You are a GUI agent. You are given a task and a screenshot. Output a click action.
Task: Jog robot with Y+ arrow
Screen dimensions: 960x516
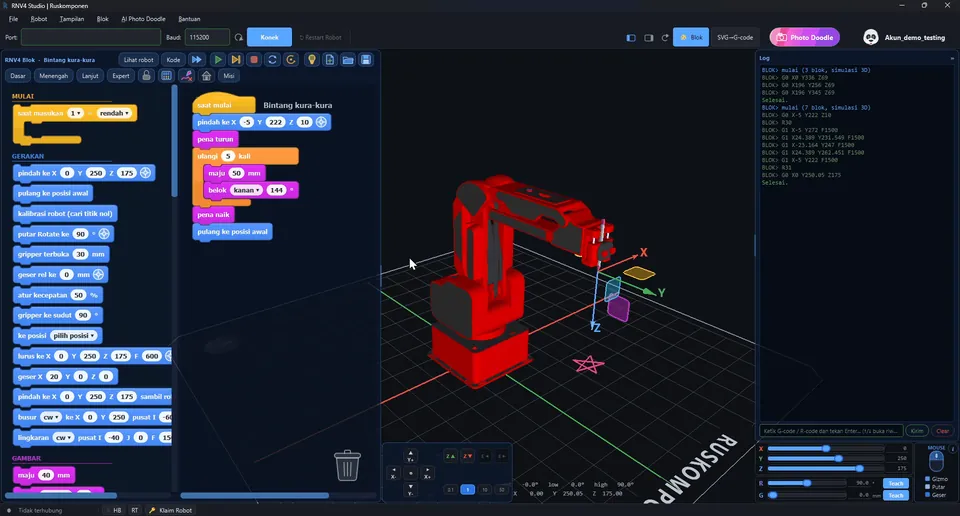(x=410, y=457)
